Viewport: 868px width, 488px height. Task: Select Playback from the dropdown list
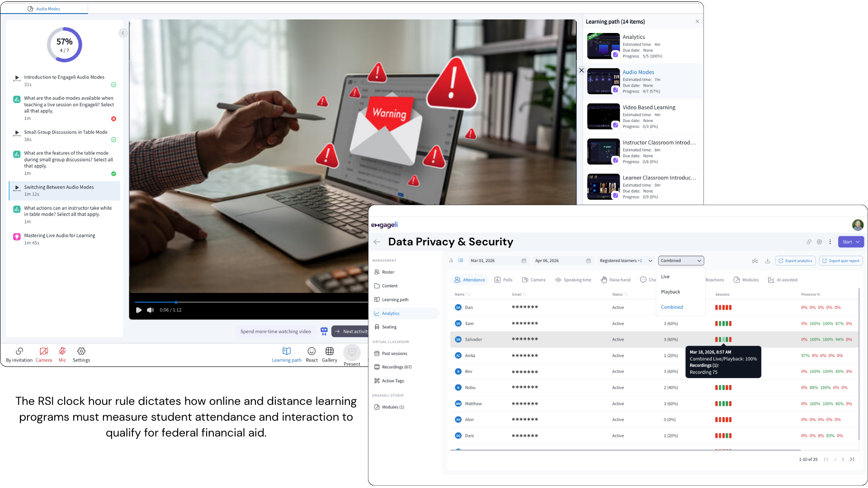coord(670,292)
